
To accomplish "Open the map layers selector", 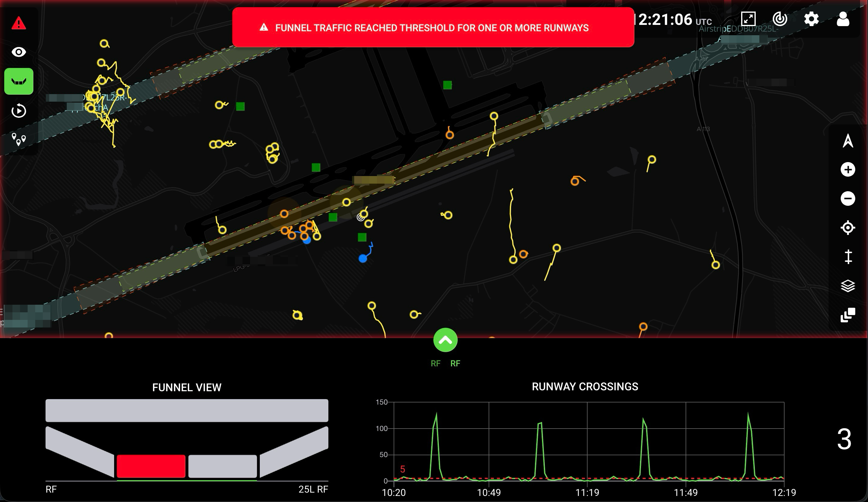I will [x=848, y=285].
